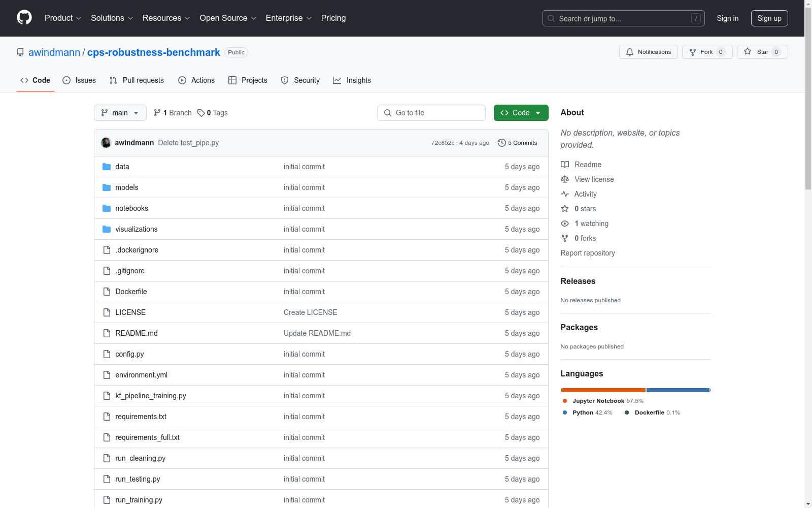The width and height of the screenshot is (812, 508).
Task: Focus the Search or jump to field
Action: pyautogui.click(x=624, y=18)
